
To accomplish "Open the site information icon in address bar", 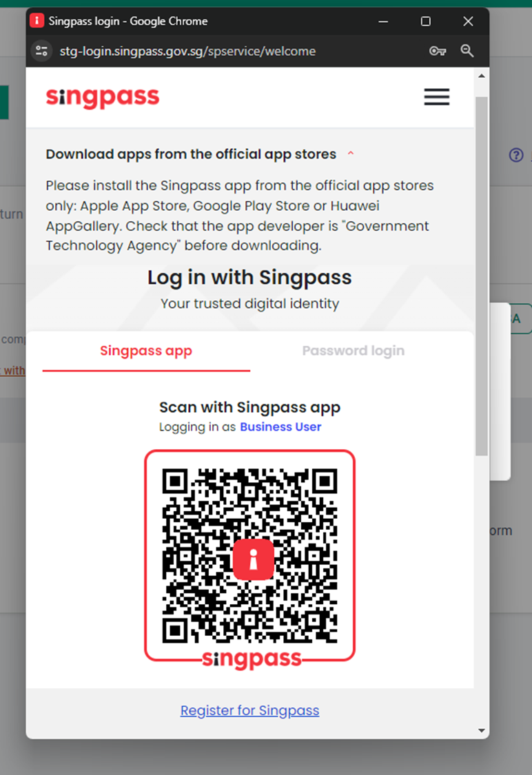I will 42,51.
